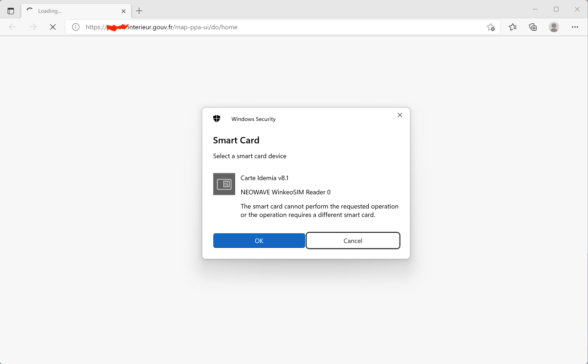Click the user profile avatar

tap(554, 27)
